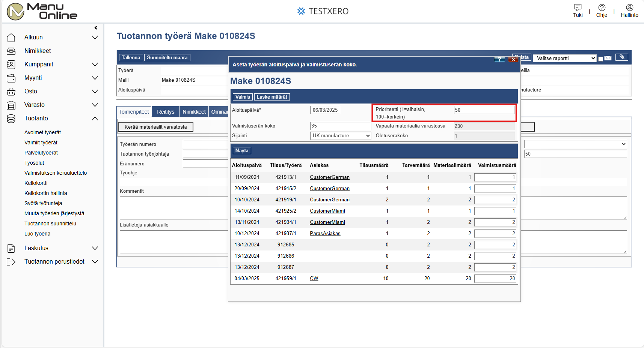This screenshot has height=348, width=644.
Task: Collapse the sidebar with the arrow icon
Action: (x=96, y=28)
